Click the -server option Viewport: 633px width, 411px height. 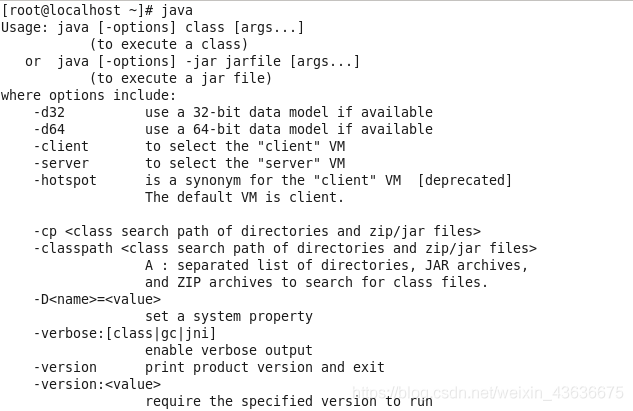click(60, 163)
